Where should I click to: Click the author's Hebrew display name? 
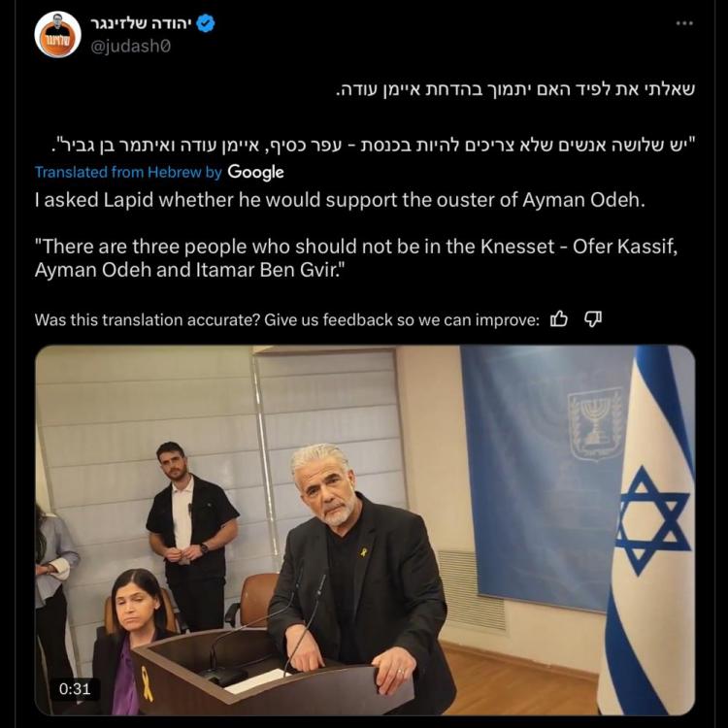click(141, 23)
